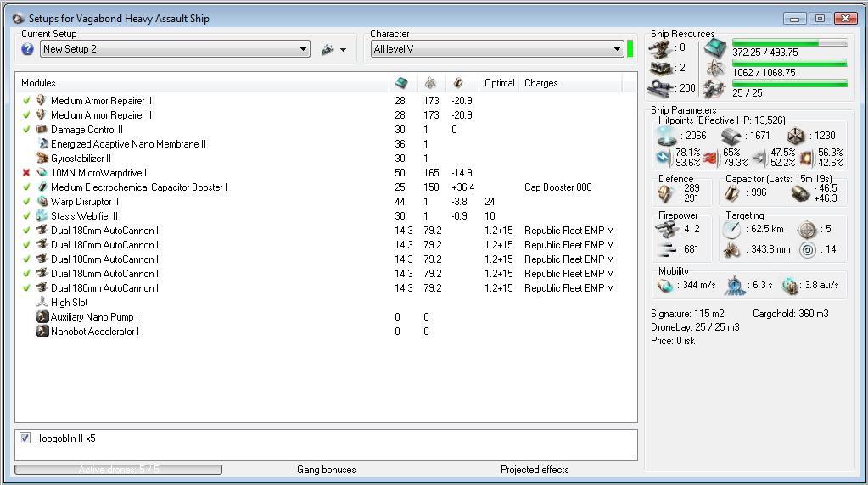868x485 pixels.
Task: Click the hull hitpoints icon showing 1230
Action: point(796,136)
